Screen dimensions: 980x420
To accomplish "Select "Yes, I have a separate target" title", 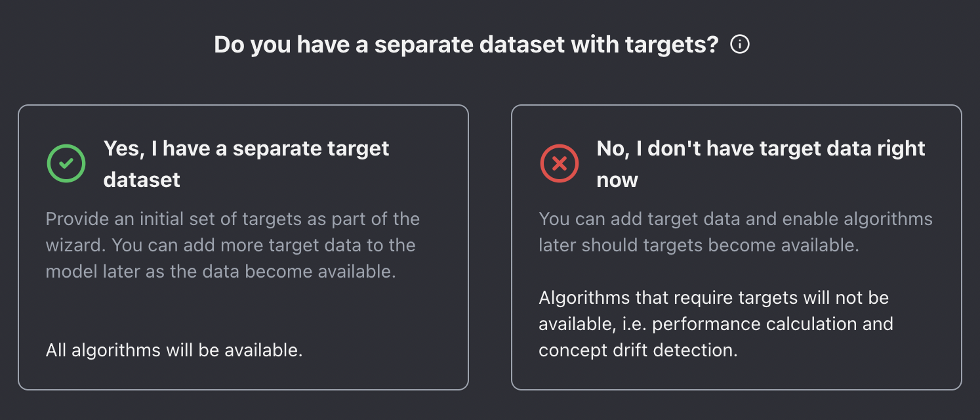I will tap(246, 148).
